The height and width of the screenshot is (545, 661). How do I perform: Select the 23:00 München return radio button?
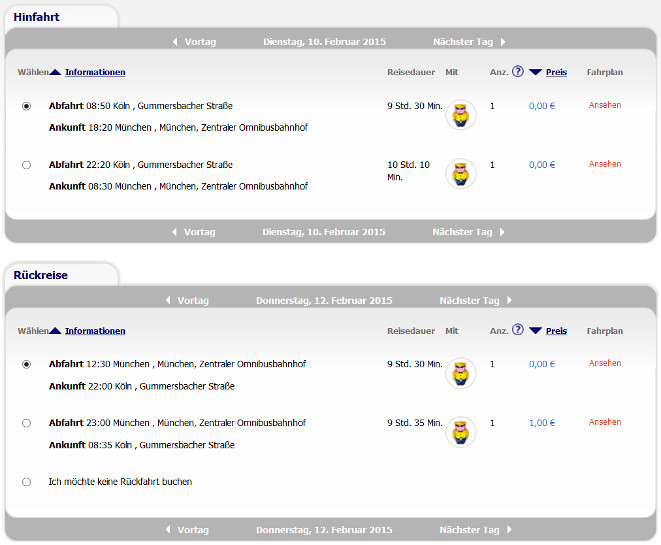[x=26, y=423]
